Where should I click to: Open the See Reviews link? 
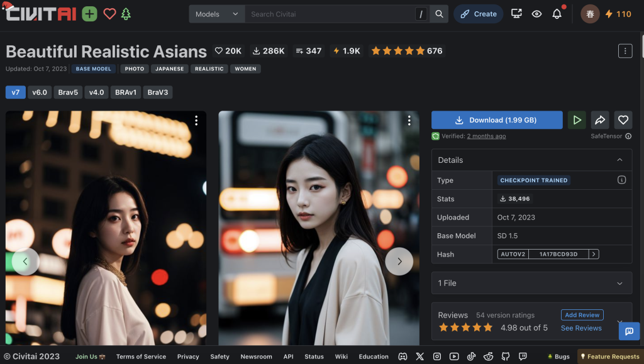click(581, 328)
